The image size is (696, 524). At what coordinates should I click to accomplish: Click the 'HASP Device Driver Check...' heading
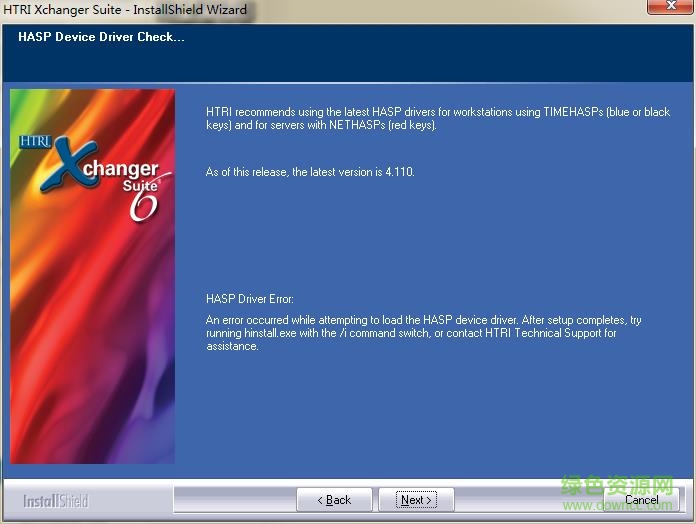[x=101, y=37]
